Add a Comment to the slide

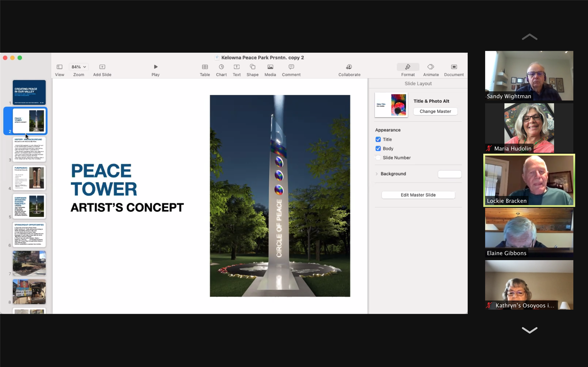tap(291, 67)
